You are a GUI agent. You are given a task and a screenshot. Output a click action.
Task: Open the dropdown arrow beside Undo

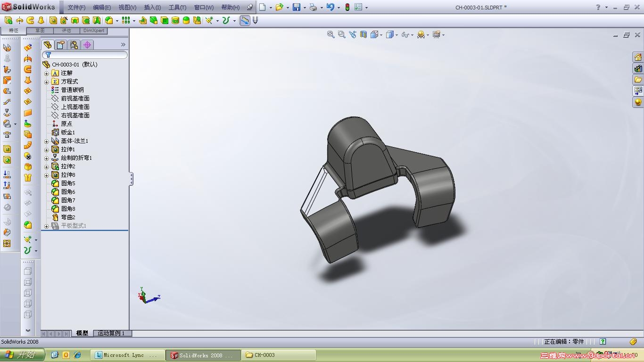point(338,8)
